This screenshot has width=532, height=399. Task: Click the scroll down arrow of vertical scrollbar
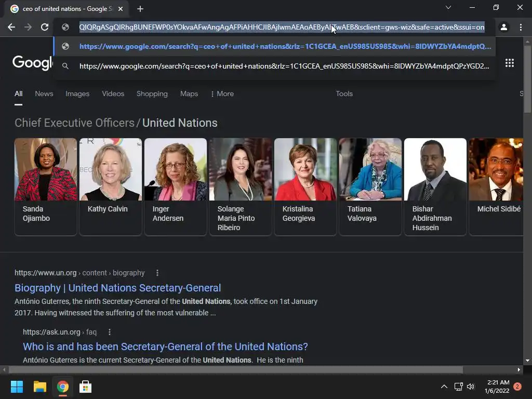[x=527, y=361]
